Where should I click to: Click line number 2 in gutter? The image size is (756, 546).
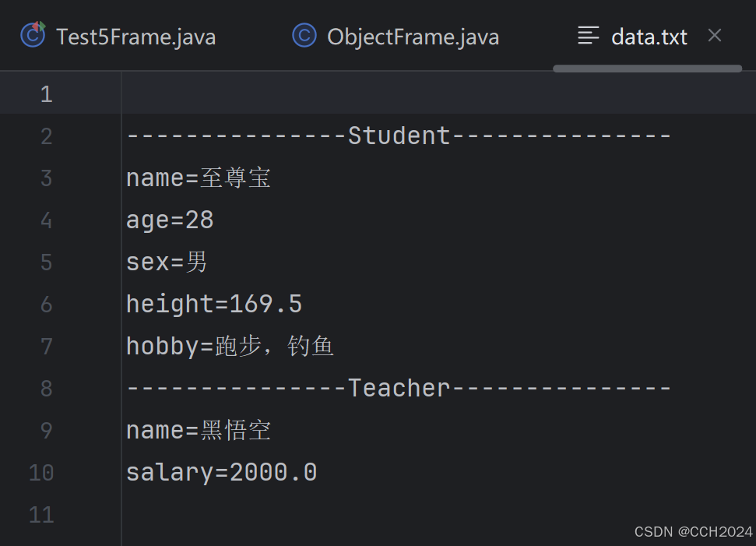coord(46,136)
